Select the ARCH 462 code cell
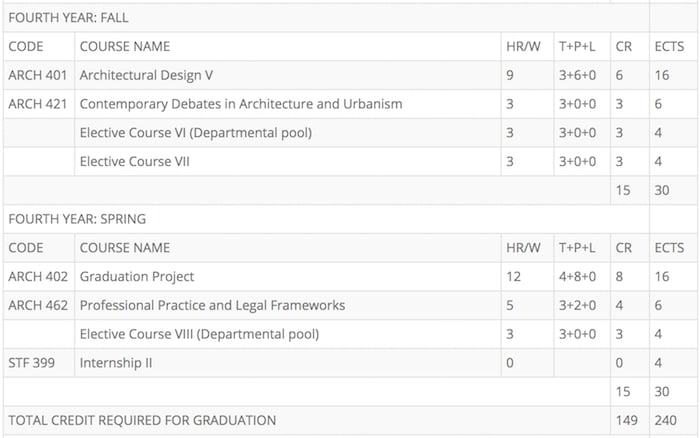This screenshot has height=438, width=700. 38,305
